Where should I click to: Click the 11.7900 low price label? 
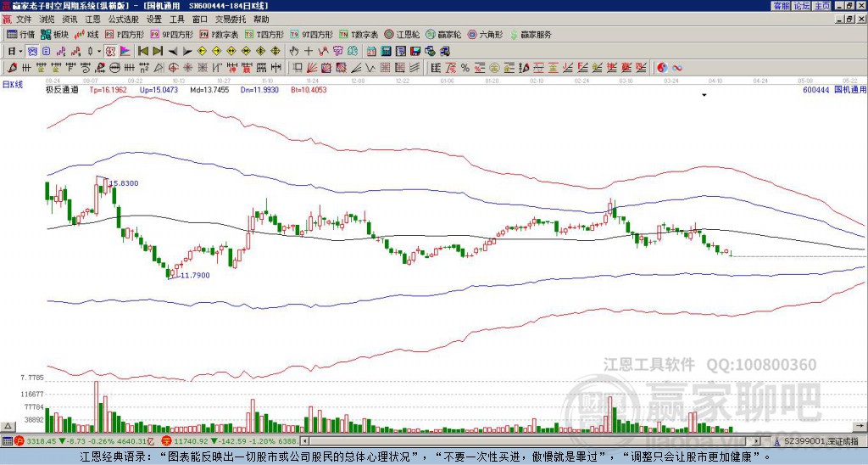pyautogui.click(x=195, y=275)
